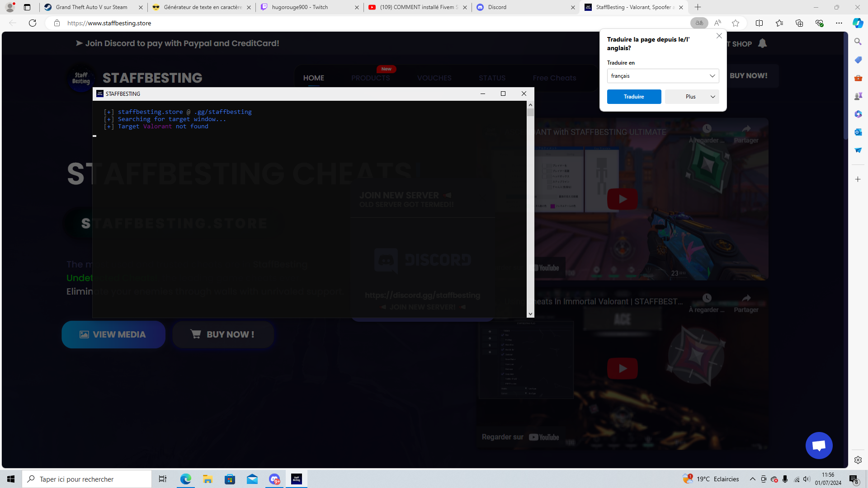Screen dimensions: 868x488
Task: Open the volume control
Action: pos(807,479)
